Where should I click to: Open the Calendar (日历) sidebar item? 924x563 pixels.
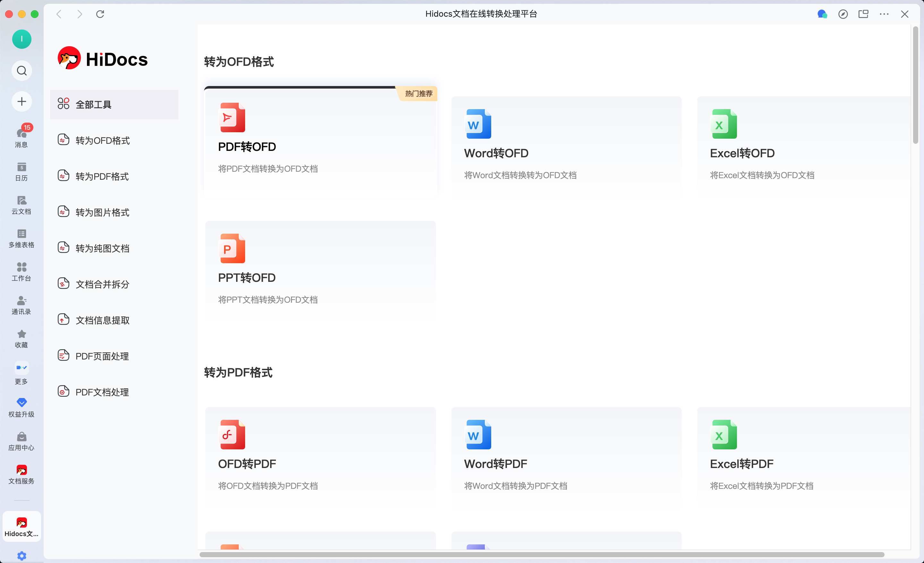click(x=22, y=171)
